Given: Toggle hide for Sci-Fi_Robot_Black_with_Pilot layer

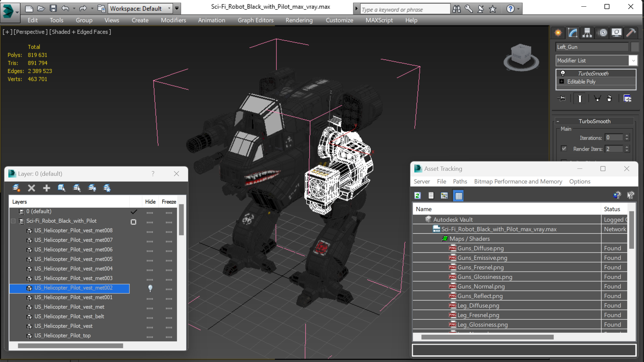Looking at the screenshot, I should coord(150,222).
